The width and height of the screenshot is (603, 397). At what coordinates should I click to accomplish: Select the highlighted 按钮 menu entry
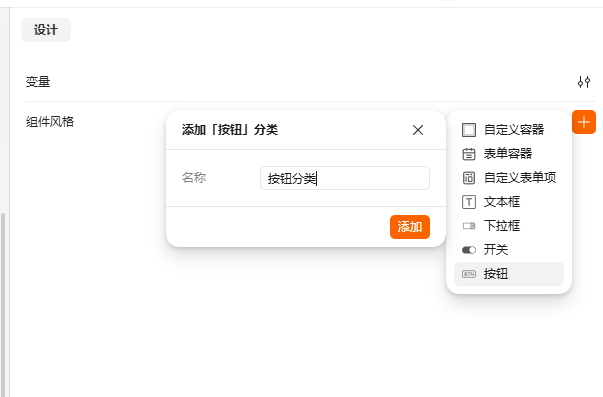coord(509,274)
